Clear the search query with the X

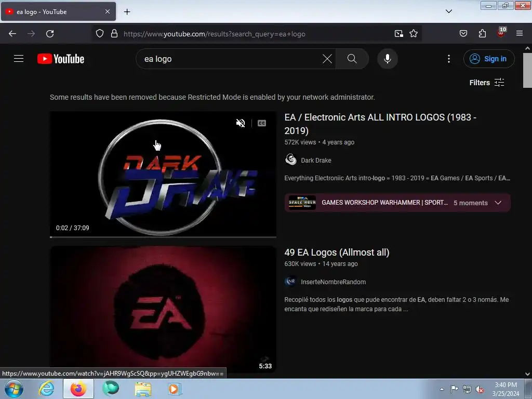pyautogui.click(x=327, y=59)
